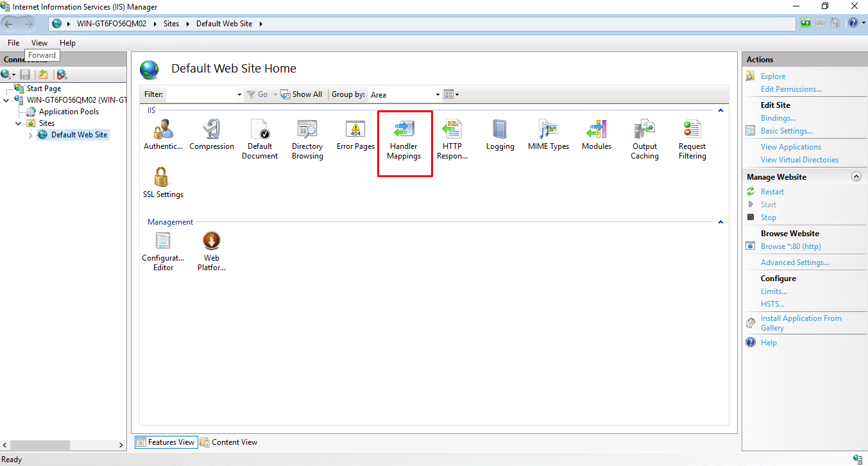Image resolution: width=868 pixels, height=466 pixels.
Task: Open the Help menu
Action: point(67,43)
